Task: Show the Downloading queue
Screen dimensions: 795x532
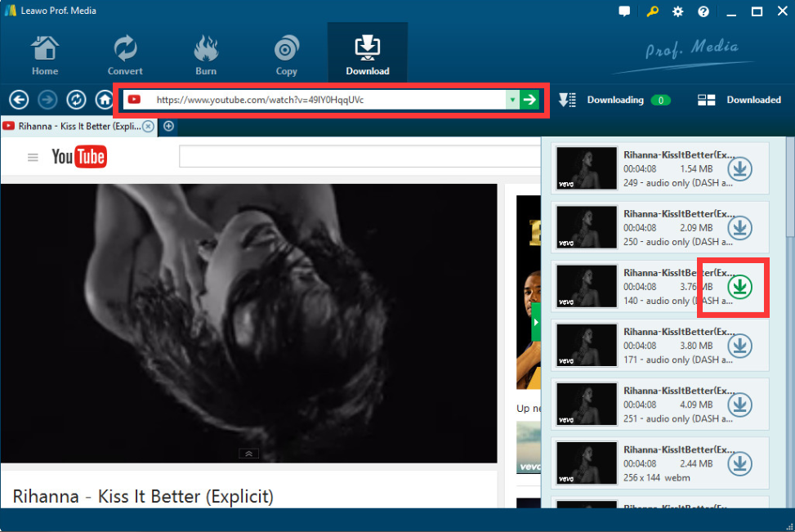Action: click(614, 100)
